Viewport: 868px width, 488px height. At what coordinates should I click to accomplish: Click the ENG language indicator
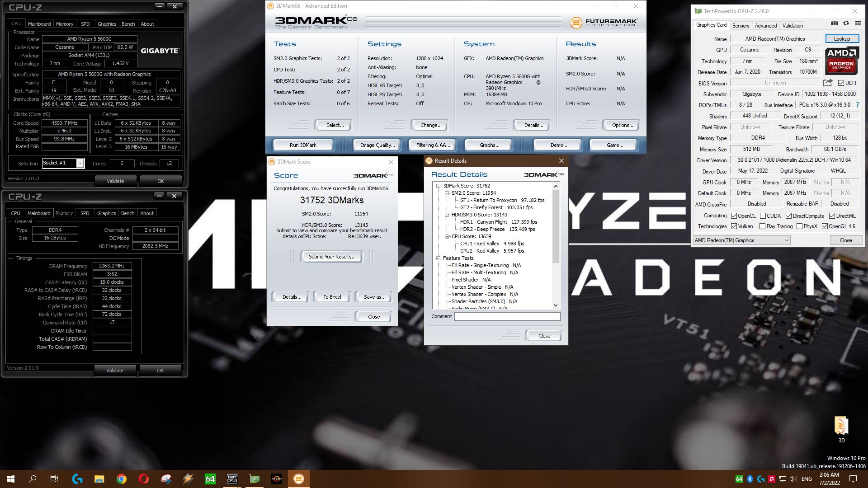click(807, 479)
